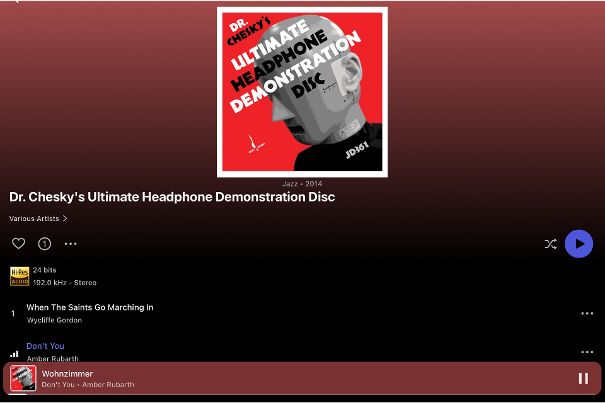Click the 24 bits quality text

pyautogui.click(x=44, y=270)
